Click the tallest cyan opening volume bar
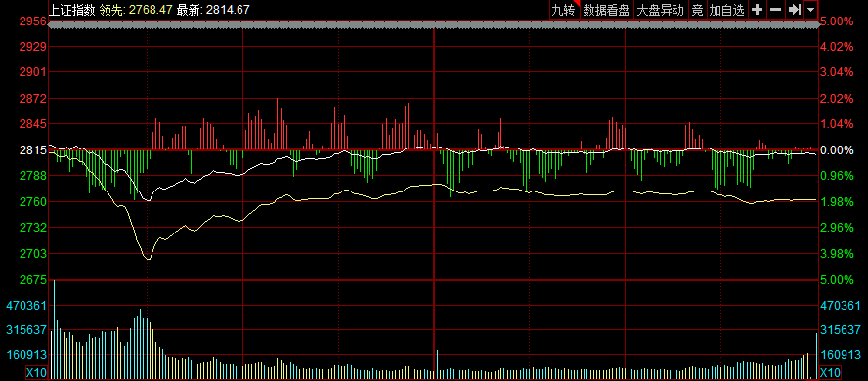Viewport: 868px width, 381px height. (55, 329)
